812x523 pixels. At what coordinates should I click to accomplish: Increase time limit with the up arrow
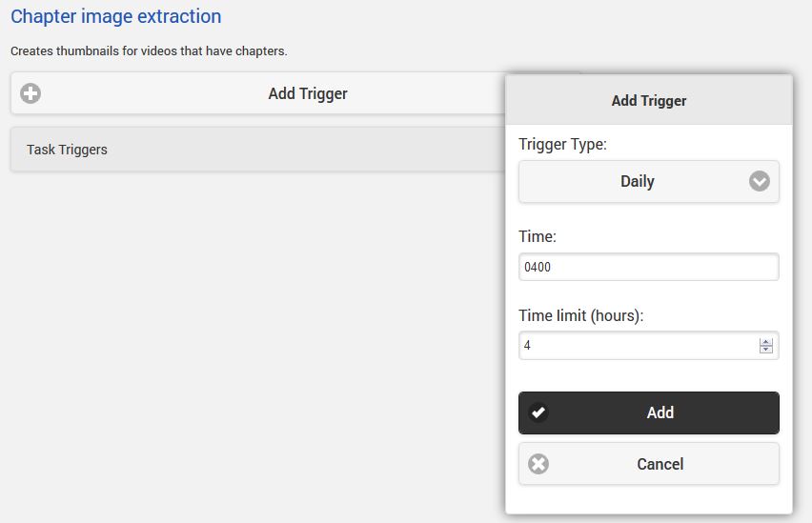pos(766,342)
